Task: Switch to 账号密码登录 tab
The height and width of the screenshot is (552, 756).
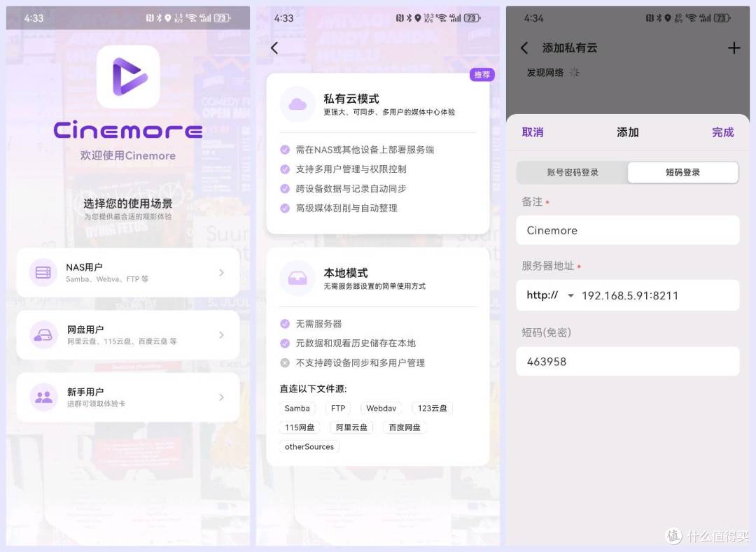Action: click(573, 172)
